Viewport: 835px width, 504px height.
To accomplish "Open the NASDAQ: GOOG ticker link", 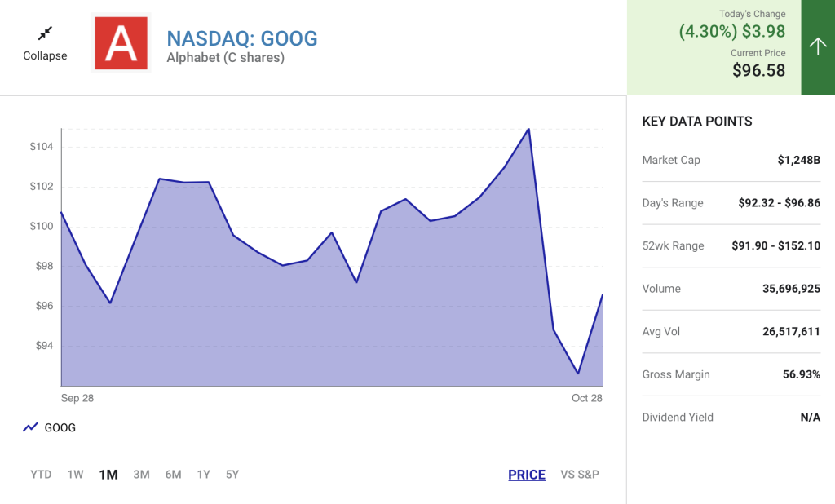I will 242,38.
